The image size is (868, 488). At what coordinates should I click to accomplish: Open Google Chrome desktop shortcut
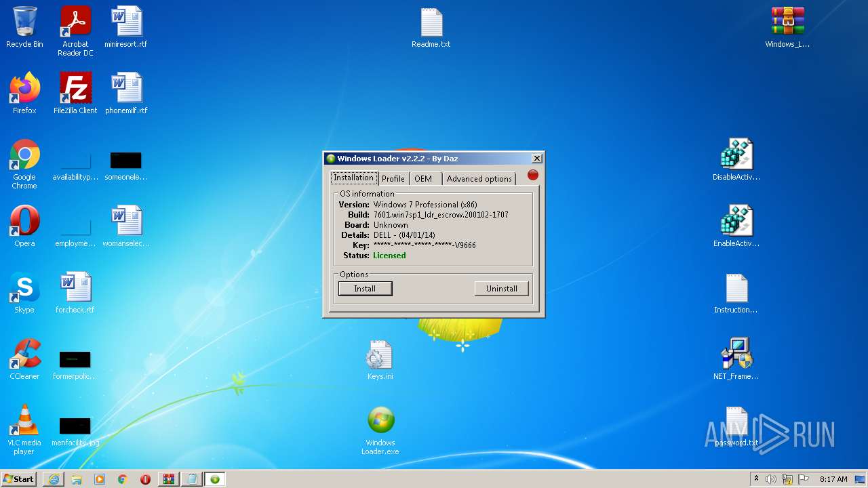pos(24,164)
